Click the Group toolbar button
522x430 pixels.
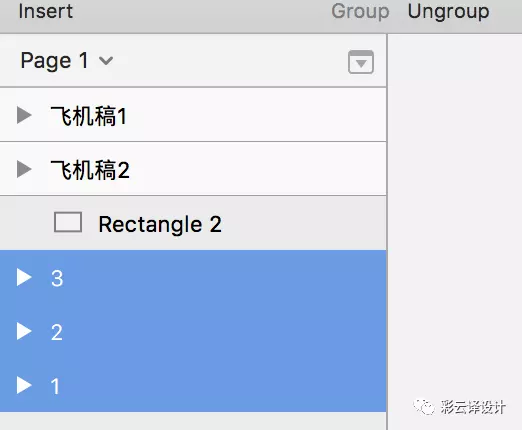click(360, 11)
